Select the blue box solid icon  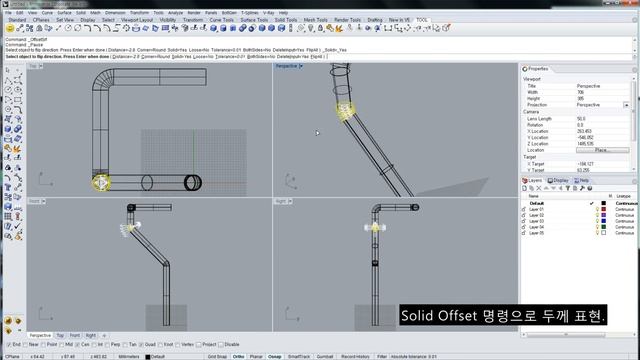point(213,28)
